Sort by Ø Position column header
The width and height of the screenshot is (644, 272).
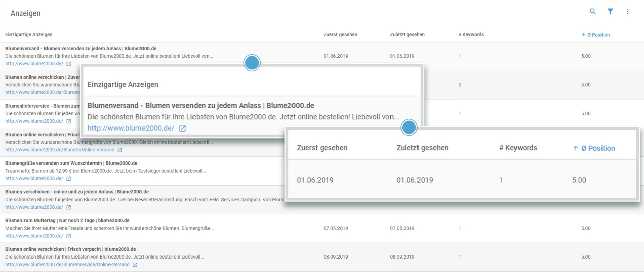[598, 35]
